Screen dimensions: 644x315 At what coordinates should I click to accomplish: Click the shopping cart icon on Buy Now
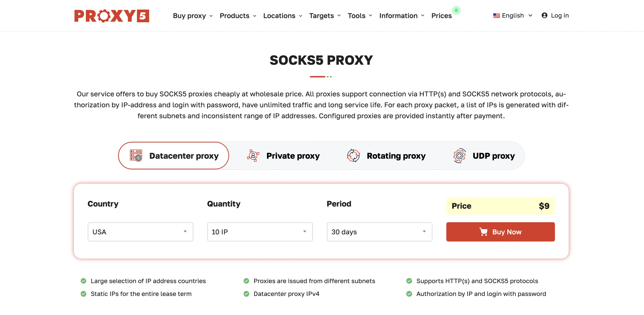(x=483, y=232)
